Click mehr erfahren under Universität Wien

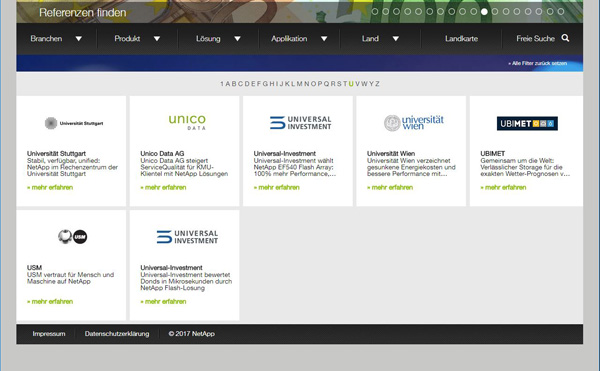tap(390, 187)
